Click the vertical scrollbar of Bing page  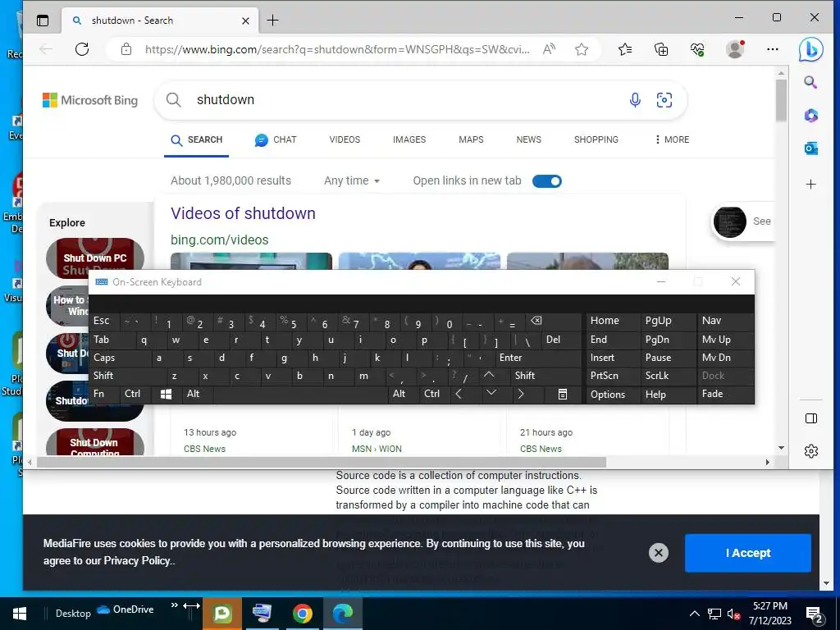pyautogui.click(x=781, y=100)
